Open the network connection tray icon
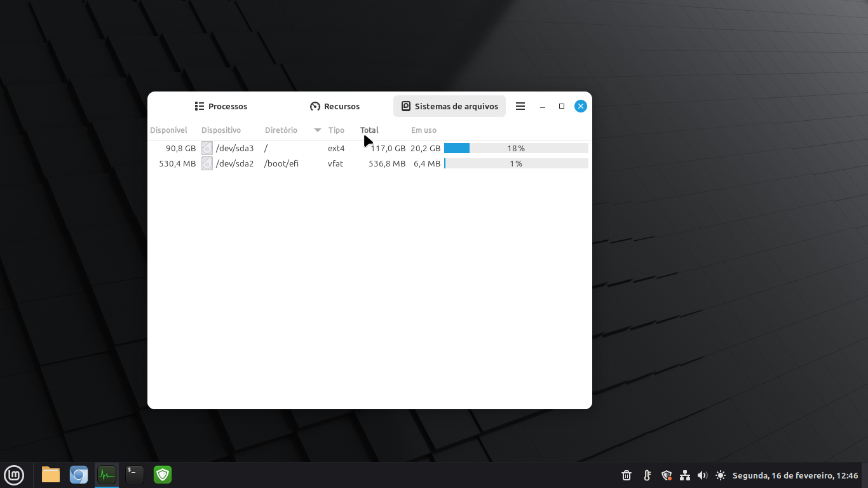This screenshot has height=488, width=868. click(685, 475)
